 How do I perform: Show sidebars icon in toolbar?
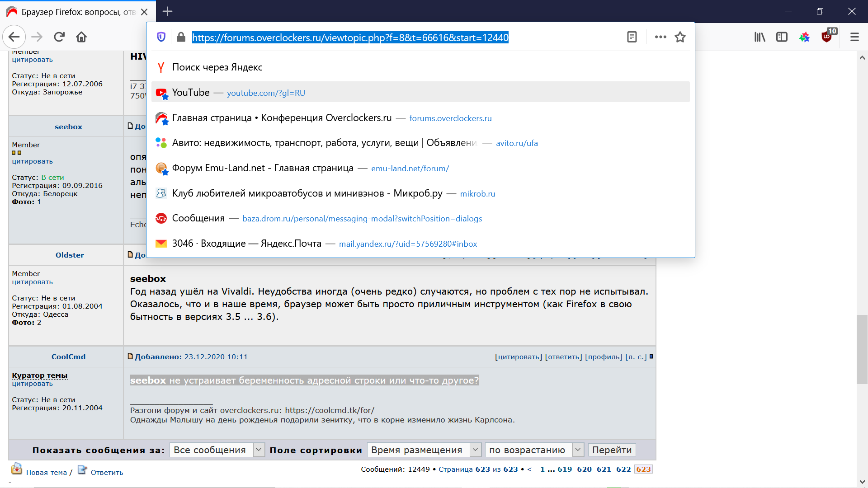pyautogui.click(x=782, y=37)
